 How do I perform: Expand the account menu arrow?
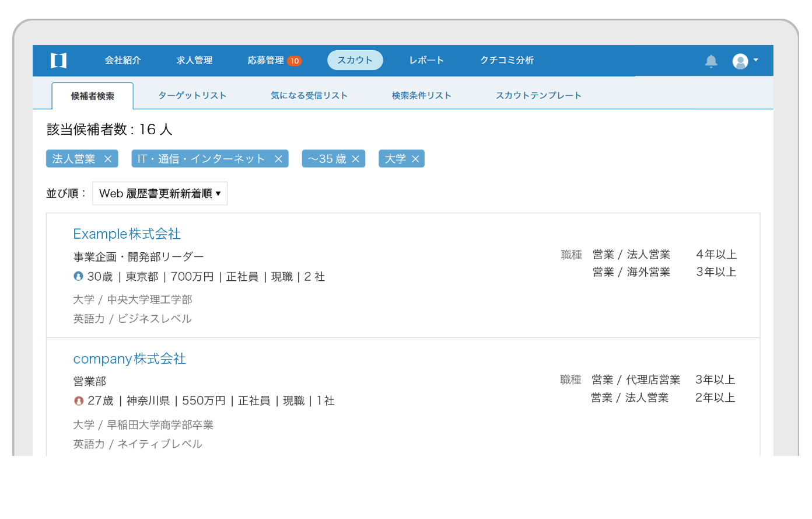(x=756, y=60)
